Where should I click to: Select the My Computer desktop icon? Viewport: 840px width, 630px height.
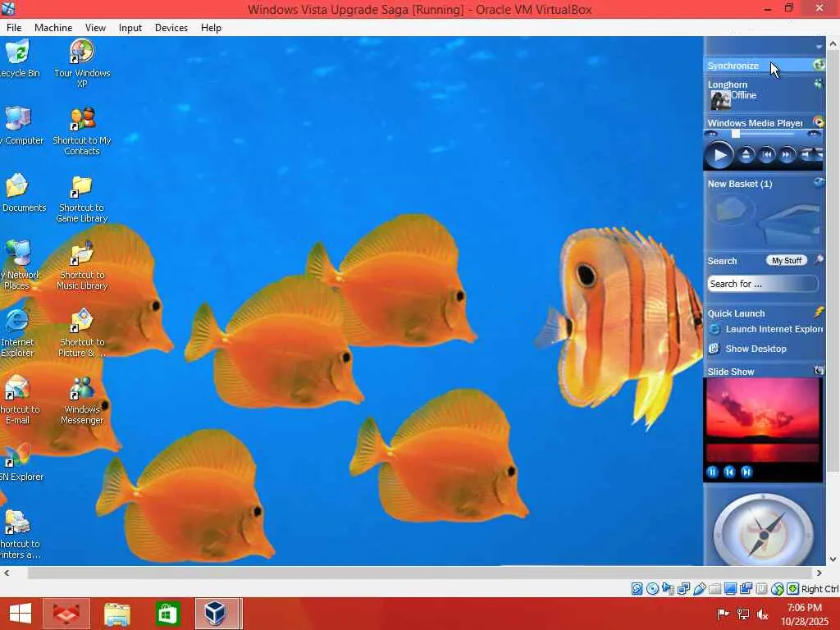[x=18, y=119]
